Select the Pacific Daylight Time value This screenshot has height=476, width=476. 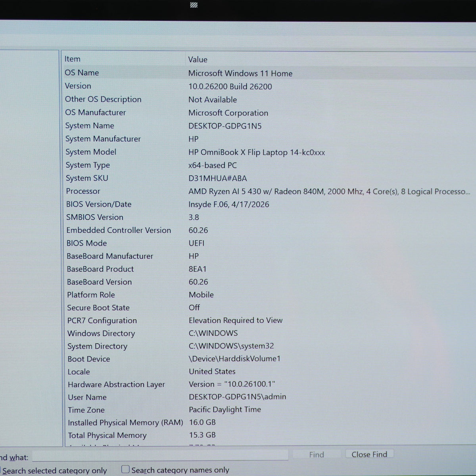(x=225, y=409)
